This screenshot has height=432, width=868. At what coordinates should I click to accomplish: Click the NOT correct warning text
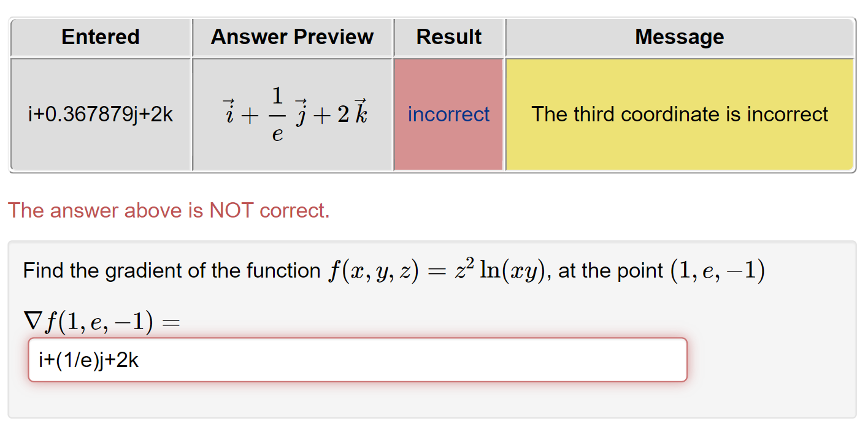(x=167, y=210)
